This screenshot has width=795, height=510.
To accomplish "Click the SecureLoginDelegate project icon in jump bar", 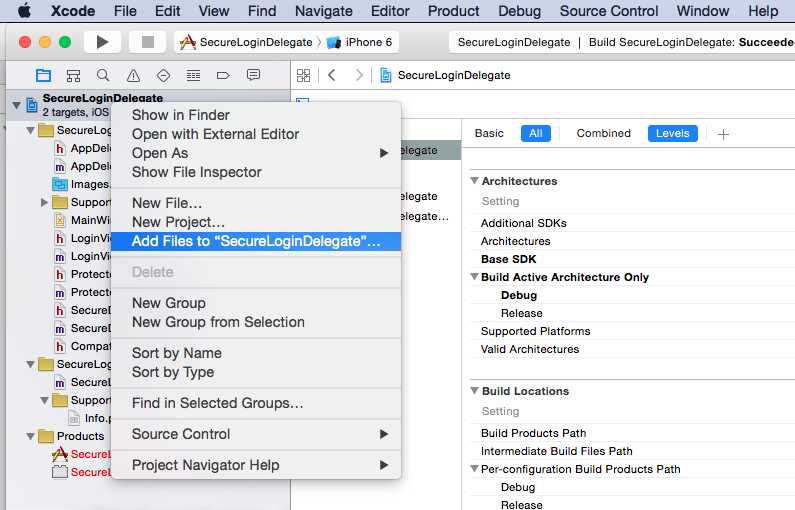I will click(x=386, y=76).
